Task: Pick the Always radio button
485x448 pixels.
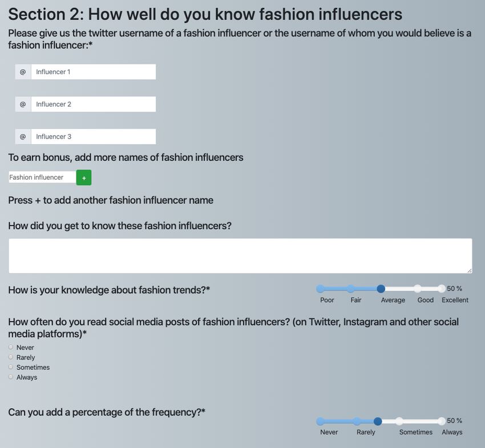Action: tap(11, 377)
